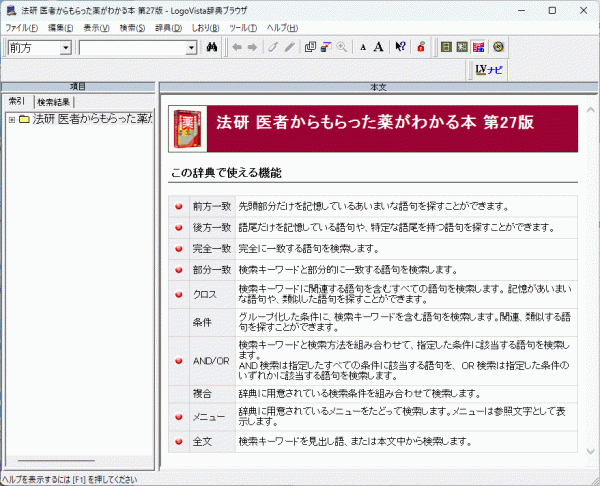Image resolution: width=600 pixels, height=486 pixels.
Task: Click the first olive layout icon
Action: [446, 47]
